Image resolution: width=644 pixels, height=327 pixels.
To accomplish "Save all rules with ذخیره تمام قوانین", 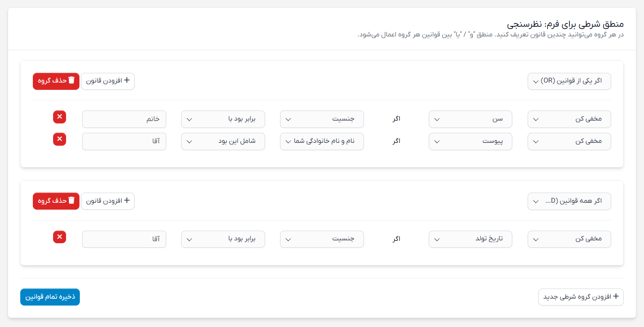I will [x=50, y=297].
